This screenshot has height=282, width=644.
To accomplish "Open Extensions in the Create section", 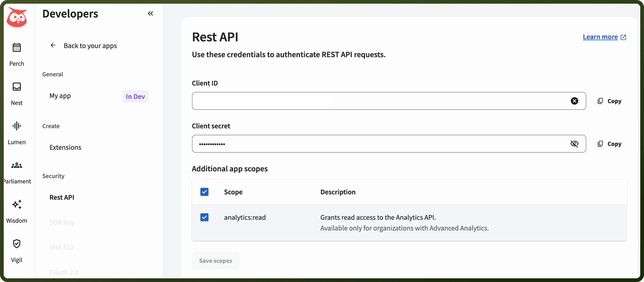I will [x=65, y=147].
